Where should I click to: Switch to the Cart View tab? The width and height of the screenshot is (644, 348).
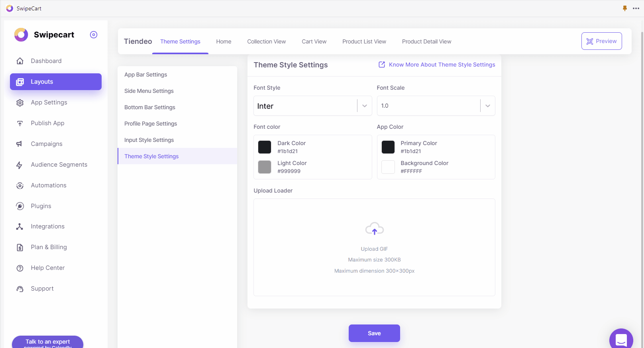pos(314,41)
